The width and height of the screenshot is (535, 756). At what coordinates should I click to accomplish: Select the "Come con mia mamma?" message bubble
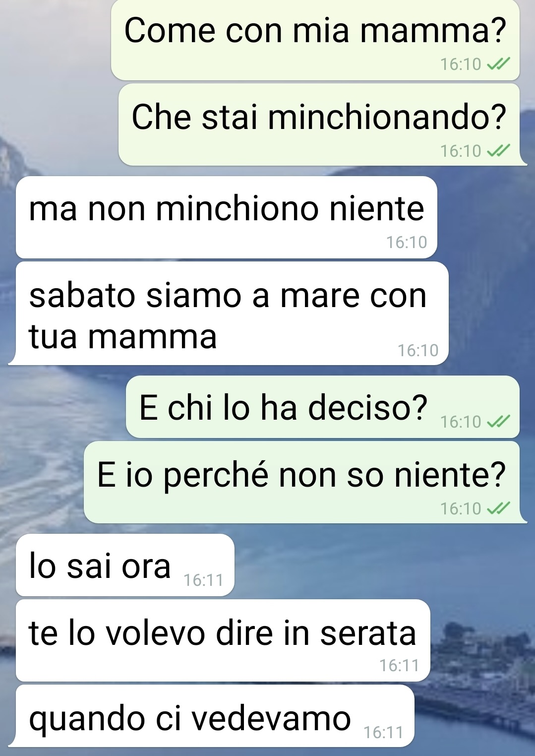coord(315,40)
